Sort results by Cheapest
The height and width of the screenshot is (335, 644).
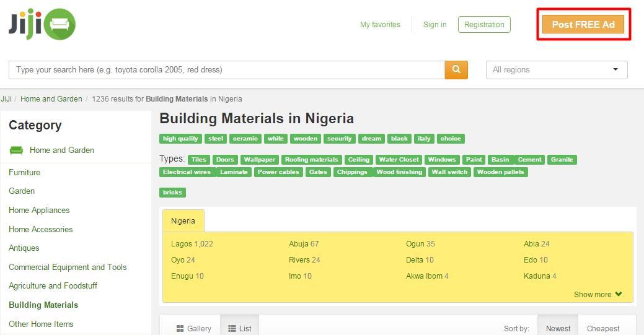tap(602, 328)
